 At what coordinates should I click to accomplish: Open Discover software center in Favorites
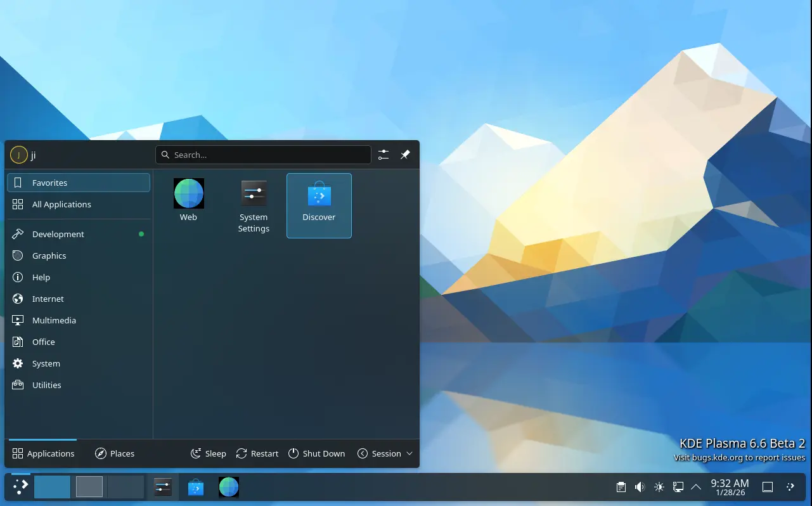point(319,205)
